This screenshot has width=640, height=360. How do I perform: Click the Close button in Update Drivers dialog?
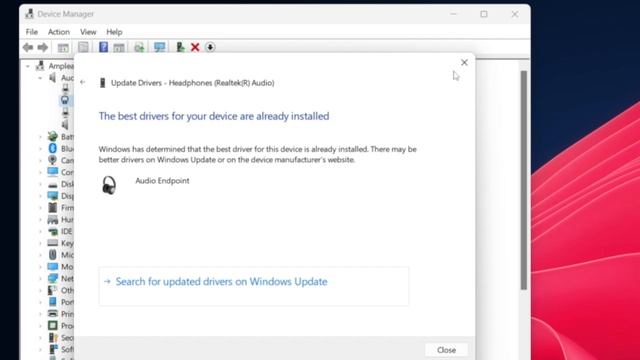click(x=446, y=350)
